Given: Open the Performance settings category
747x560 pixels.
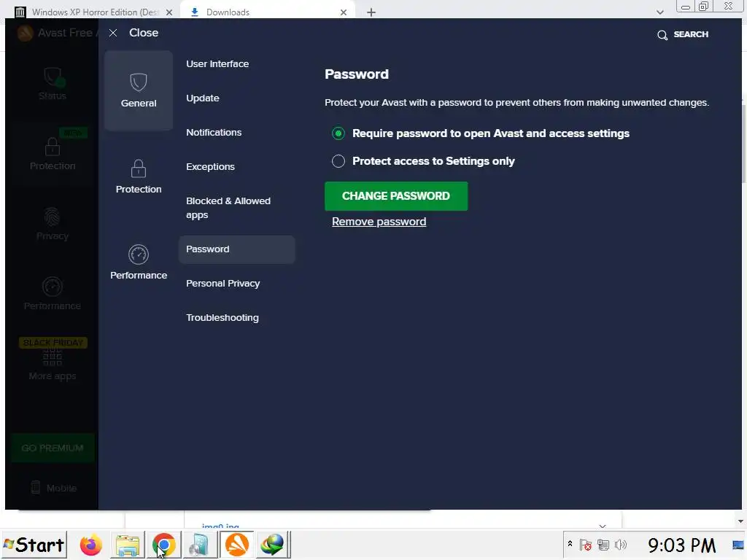Looking at the screenshot, I should [139, 262].
